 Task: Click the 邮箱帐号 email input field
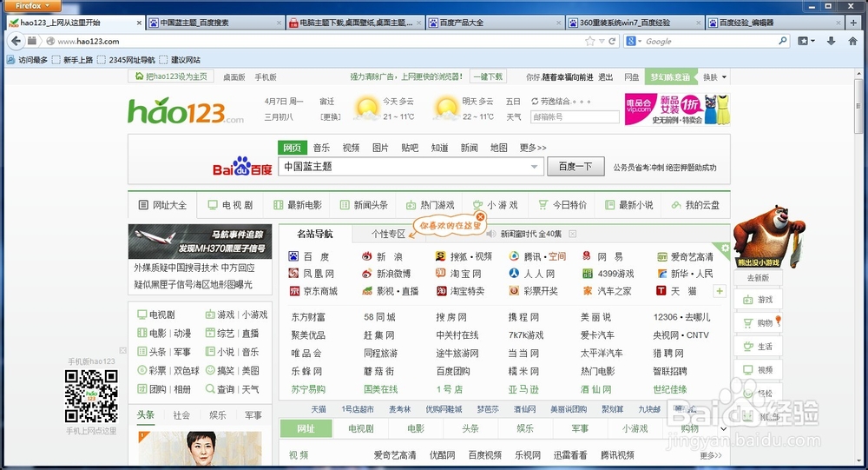pos(575,117)
